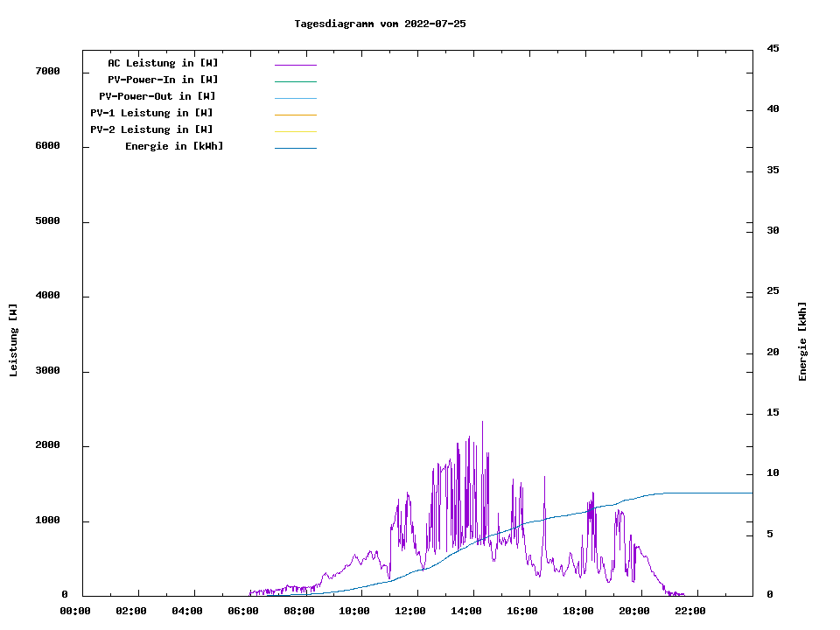Image resolution: width=840 pixels, height=630 pixels.
Task: Click the 10 value on the energy axis
Action: pyautogui.click(x=773, y=473)
